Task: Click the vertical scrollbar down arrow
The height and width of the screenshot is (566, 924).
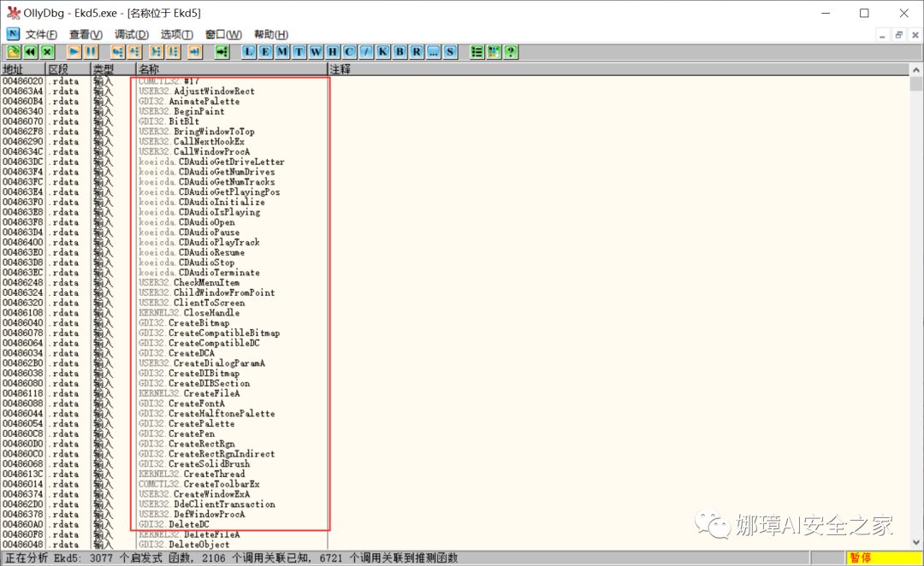Action: coord(916,542)
